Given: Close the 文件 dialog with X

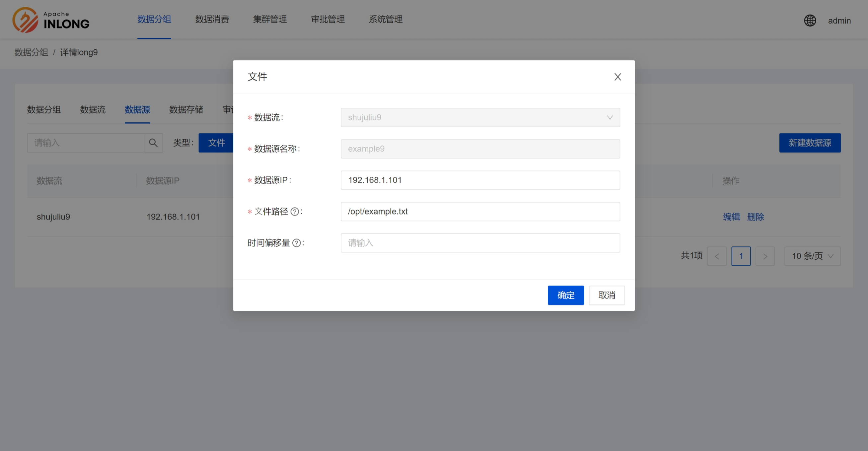Looking at the screenshot, I should [x=617, y=77].
